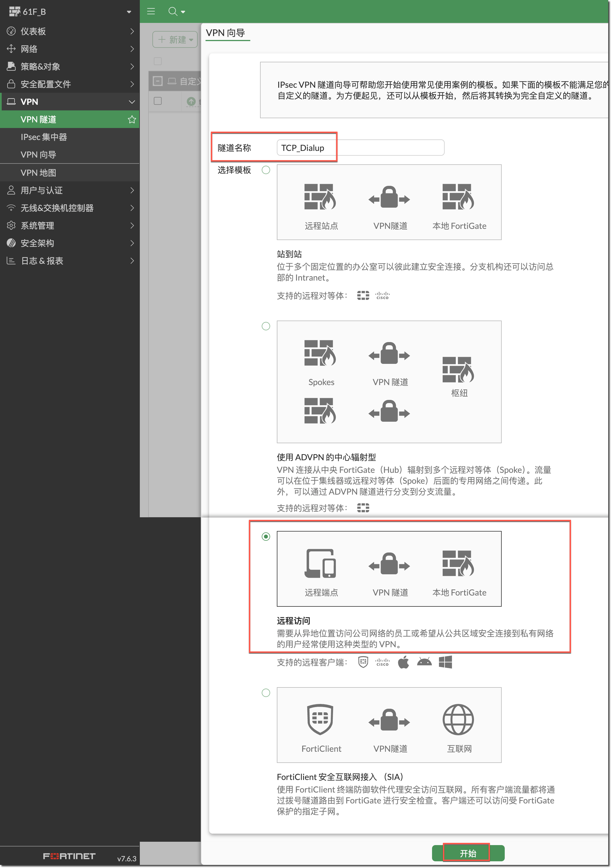Image resolution: width=611 pixels, height=868 pixels.
Task: Select the 远程访问 template radio button
Action: (x=266, y=537)
